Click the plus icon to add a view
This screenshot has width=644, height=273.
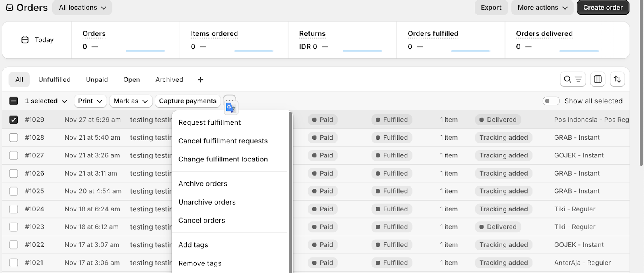tap(200, 80)
